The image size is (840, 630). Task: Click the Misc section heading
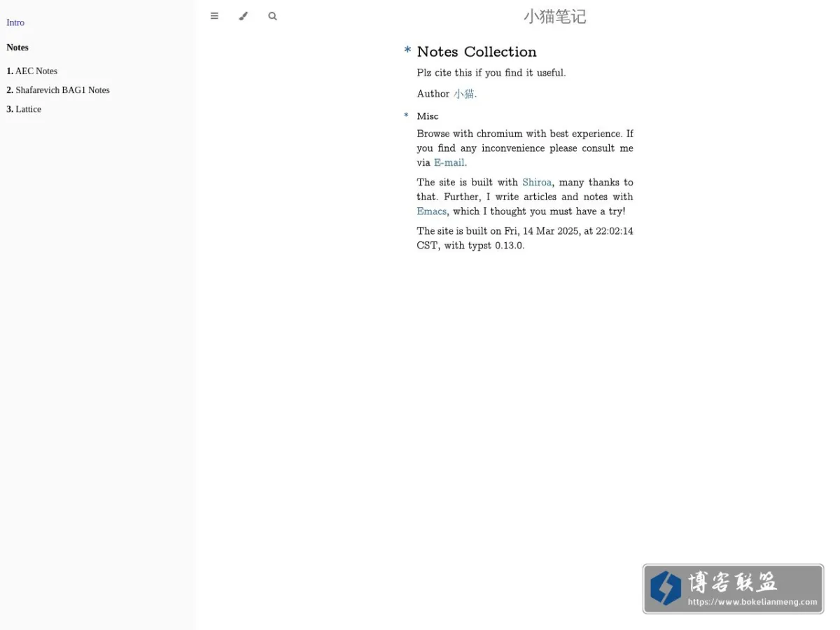coord(428,116)
